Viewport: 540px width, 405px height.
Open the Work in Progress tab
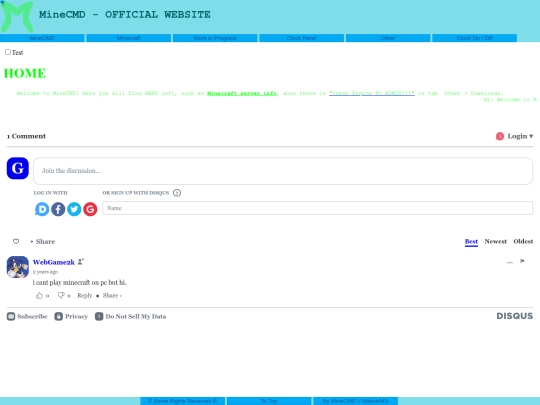(215, 38)
